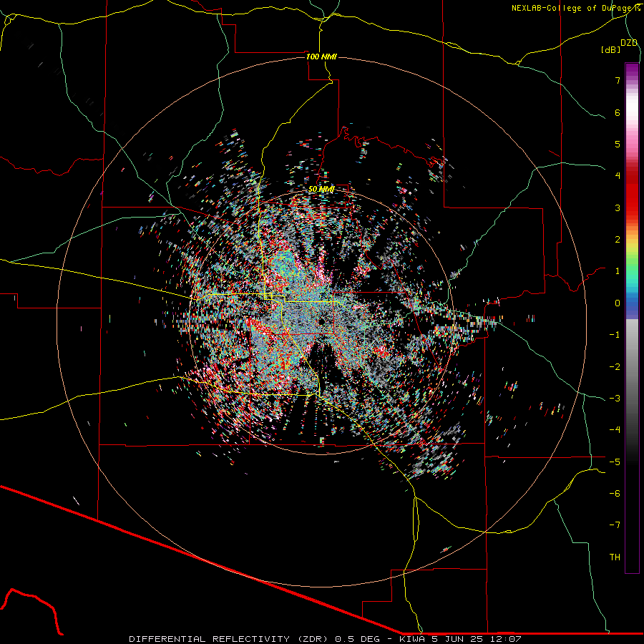Screen dimensions: 644x644
Task: Click the purple top of the color bar
Action: tap(632, 71)
